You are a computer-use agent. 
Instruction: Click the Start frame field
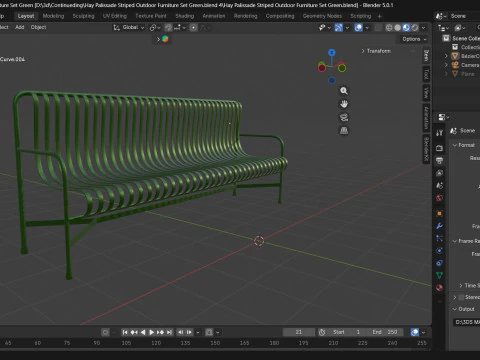[x=347, y=332]
